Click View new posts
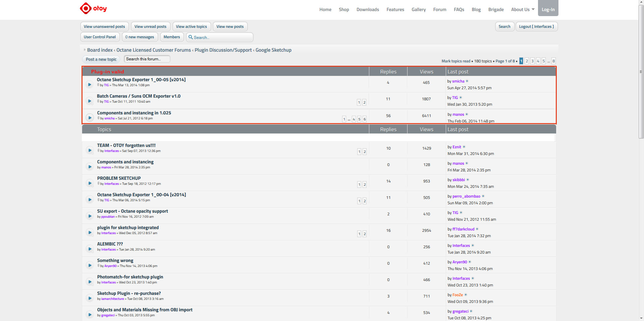Image resolution: width=644 pixels, height=321 pixels. [x=230, y=26]
